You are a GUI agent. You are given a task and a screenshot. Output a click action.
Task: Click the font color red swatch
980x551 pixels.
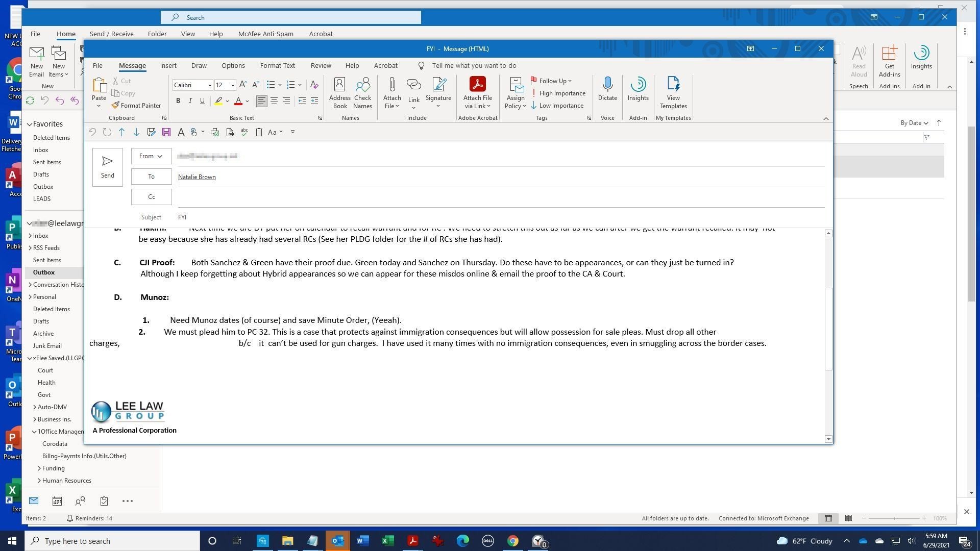click(238, 101)
